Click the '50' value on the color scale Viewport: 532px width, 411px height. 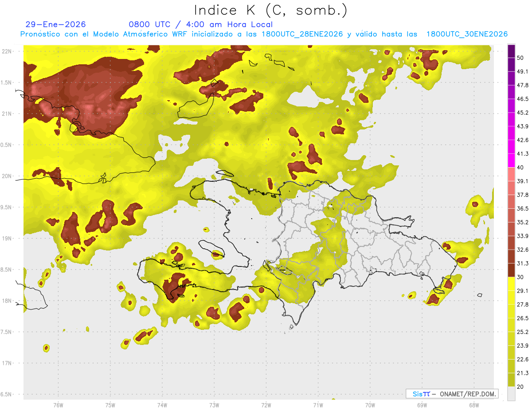coord(520,58)
